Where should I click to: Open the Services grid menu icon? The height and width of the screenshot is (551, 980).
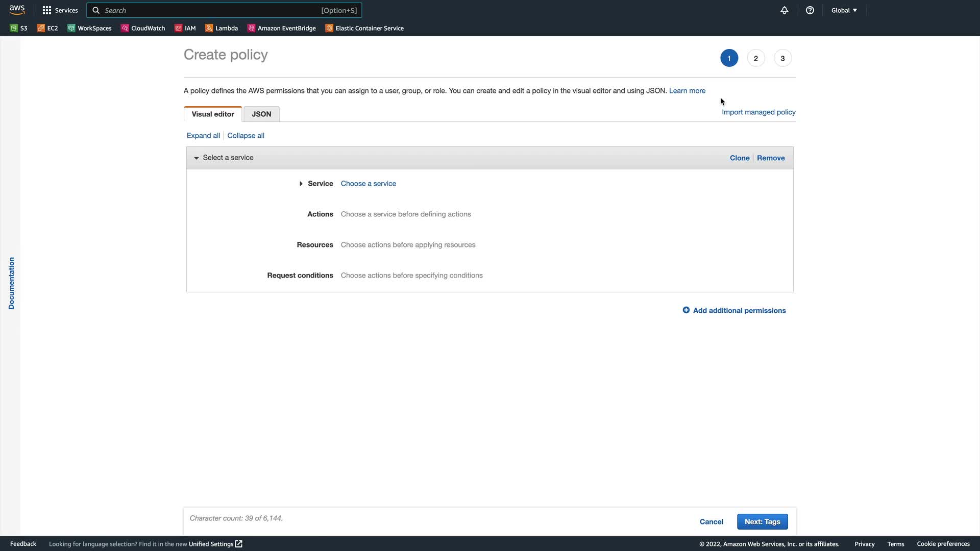[x=47, y=10]
